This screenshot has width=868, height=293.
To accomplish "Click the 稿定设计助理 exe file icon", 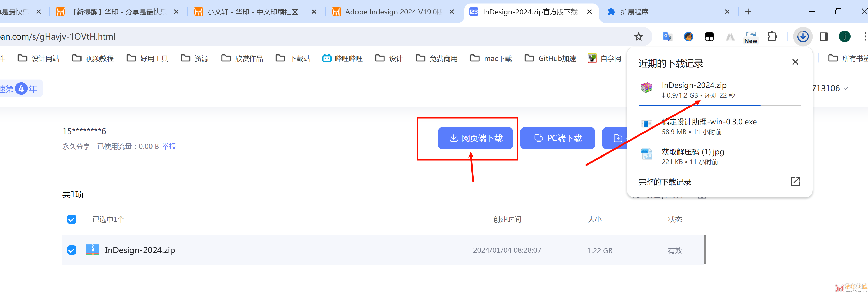I will tap(647, 124).
